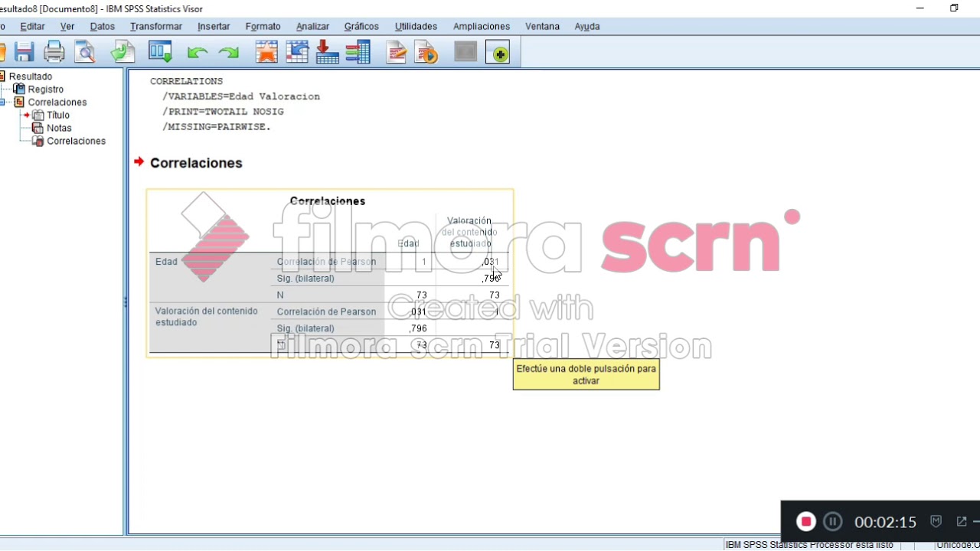Select Título item in outline tree
The width and height of the screenshot is (980, 551).
coord(58,116)
